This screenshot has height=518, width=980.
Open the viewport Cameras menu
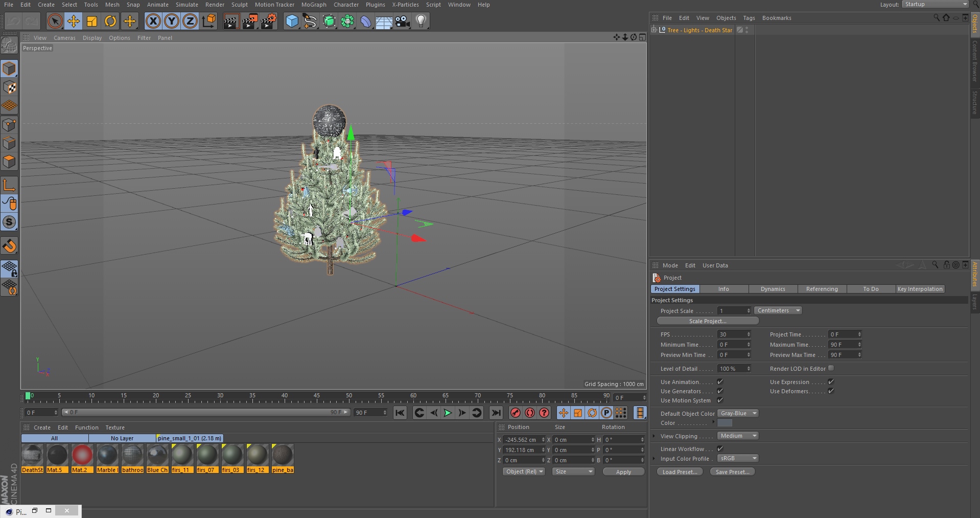coord(64,38)
